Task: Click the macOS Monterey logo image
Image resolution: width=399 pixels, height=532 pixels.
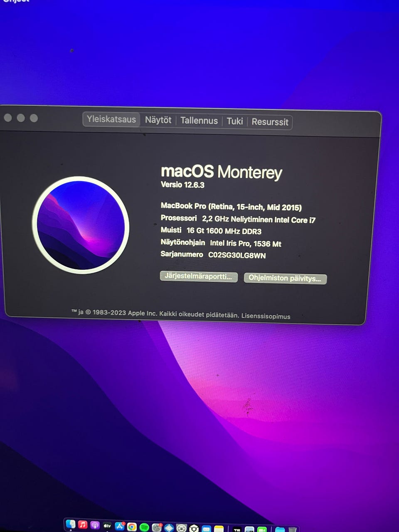Action: pos(81,225)
